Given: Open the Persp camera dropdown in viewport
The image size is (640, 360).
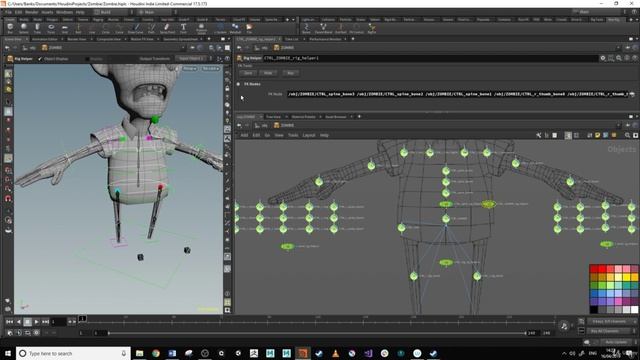Looking at the screenshot, I should (x=190, y=69).
